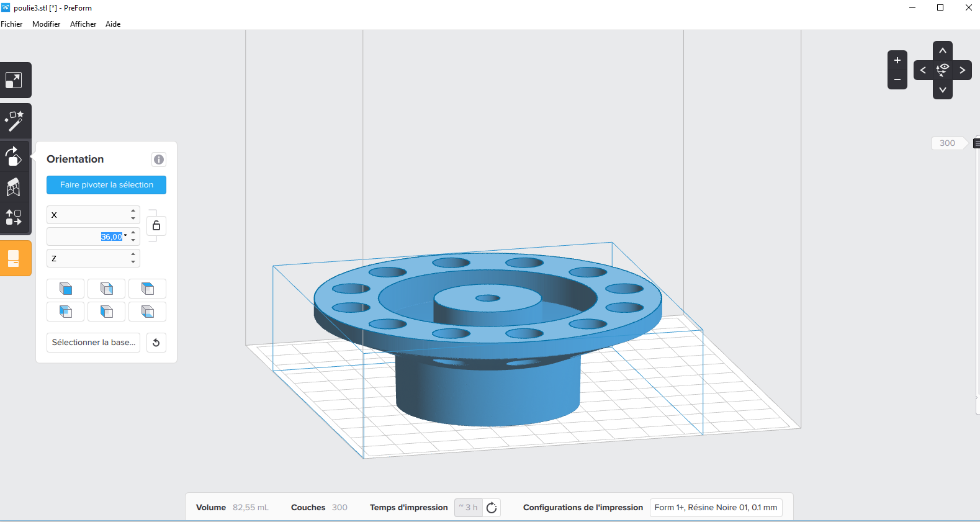
Task: Rotate view upward with the up chevron
Action: [x=943, y=51]
